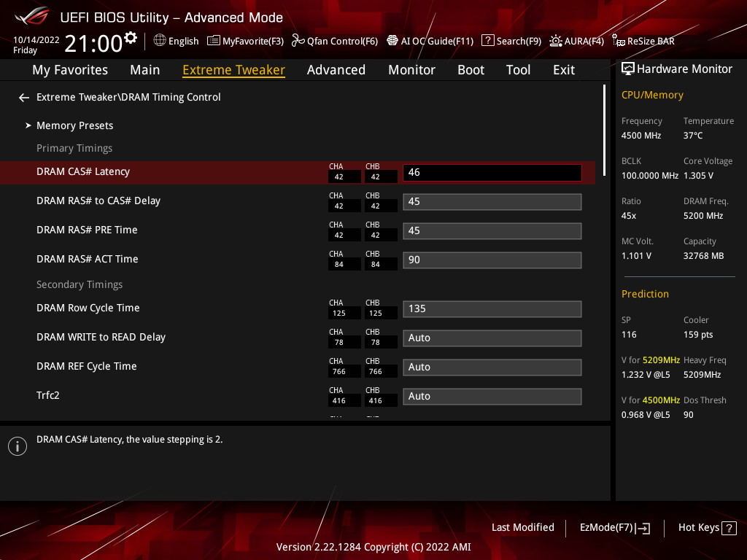
Task: Open AURA(F4) lighting settings
Action: point(556,41)
